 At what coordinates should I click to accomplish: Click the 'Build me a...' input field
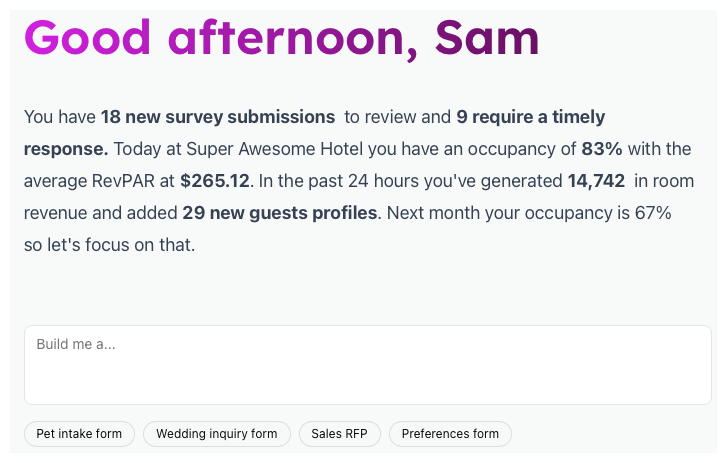367,364
